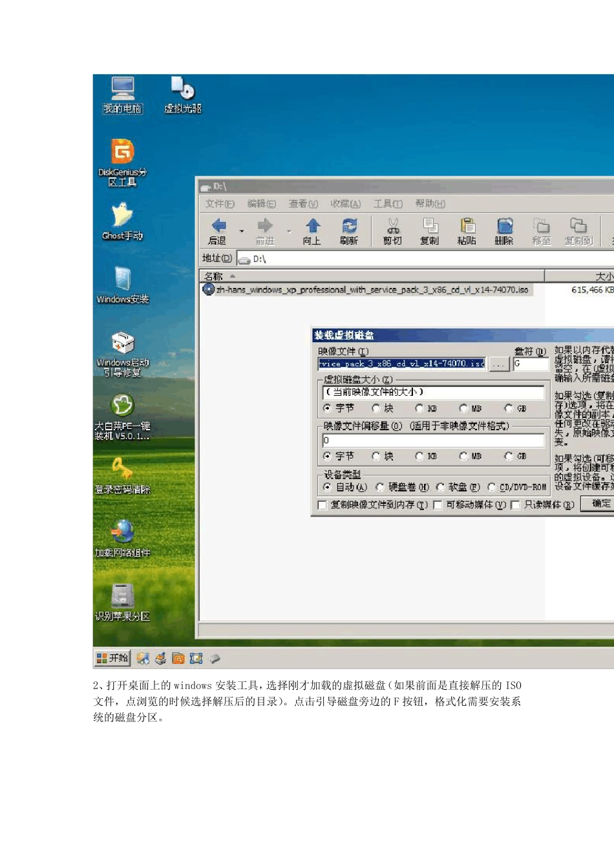
Task: Select 字节 under 虚拟磁盘大小
Action: pos(327,408)
